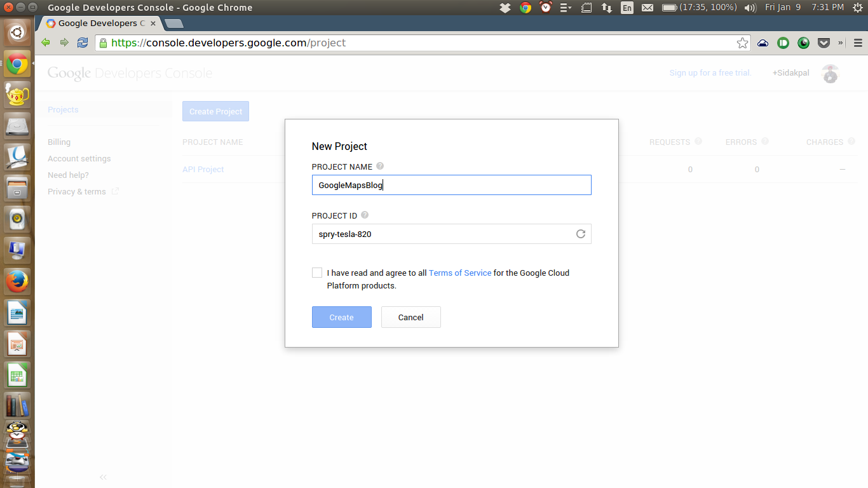This screenshot has height=488, width=868.
Task: Close the Google Developers Console tab
Action: [153, 24]
